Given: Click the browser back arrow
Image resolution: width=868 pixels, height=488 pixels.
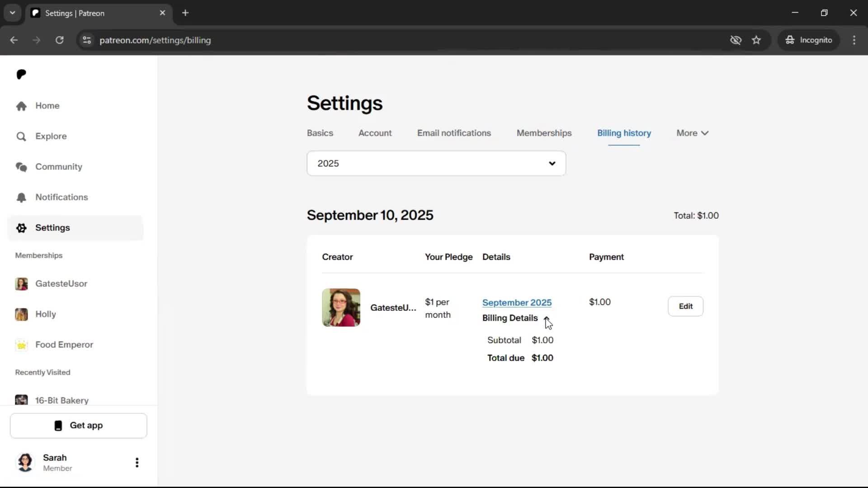Looking at the screenshot, I should pyautogui.click(x=14, y=40).
